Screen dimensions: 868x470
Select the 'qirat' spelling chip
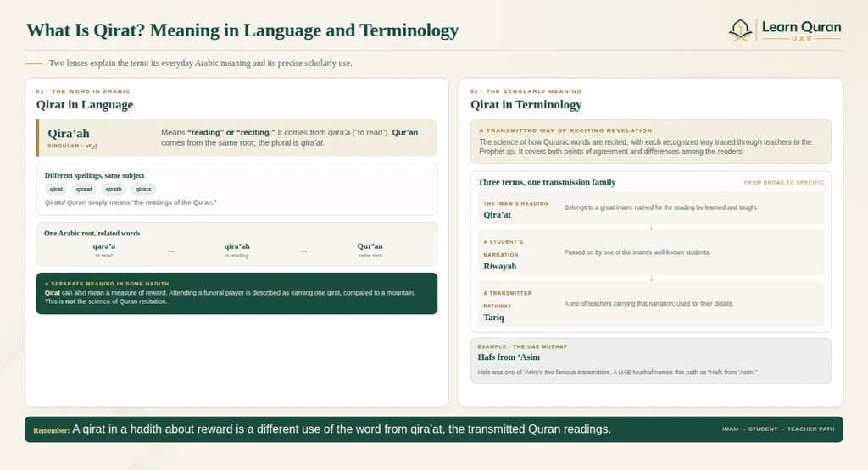[x=56, y=189]
